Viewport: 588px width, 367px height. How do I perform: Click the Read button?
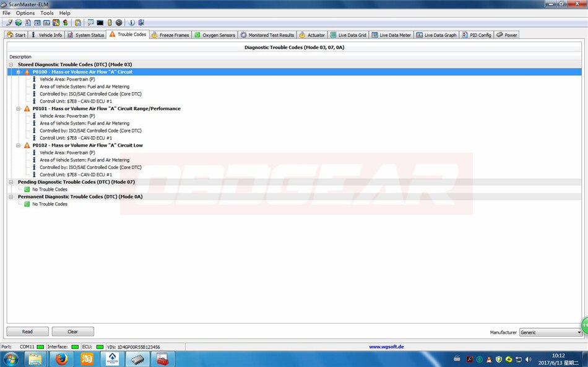[27, 332]
